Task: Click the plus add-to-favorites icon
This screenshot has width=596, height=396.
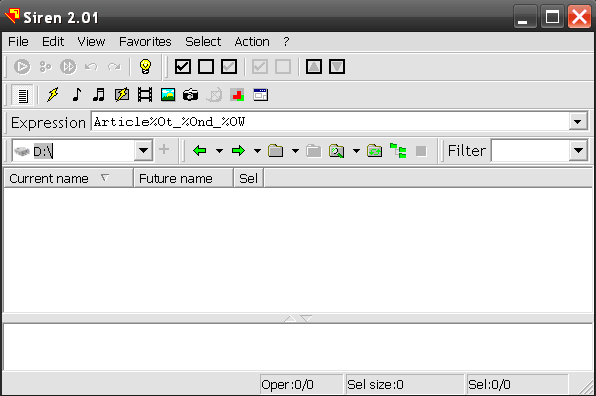Action: click(164, 149)
